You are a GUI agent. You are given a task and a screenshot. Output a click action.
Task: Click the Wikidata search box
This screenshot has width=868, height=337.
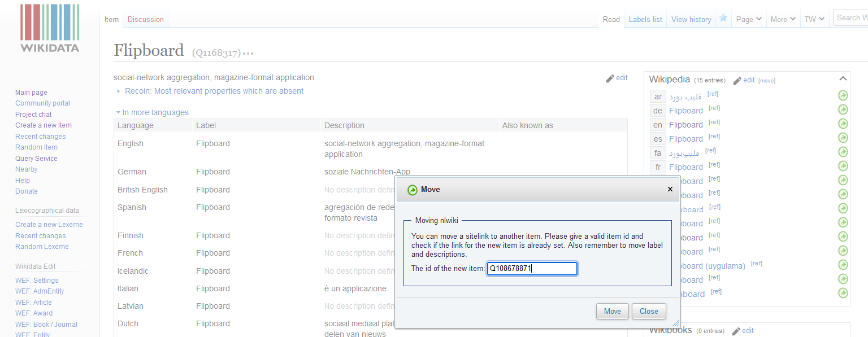tap(850, 18)
